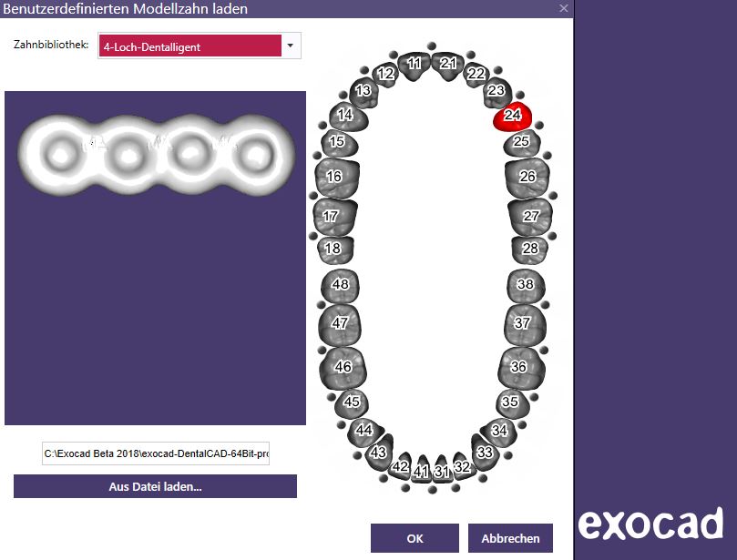Screen dimensions: 737x560
Task: Select tooth 36 lower molar
Action: 521,367
